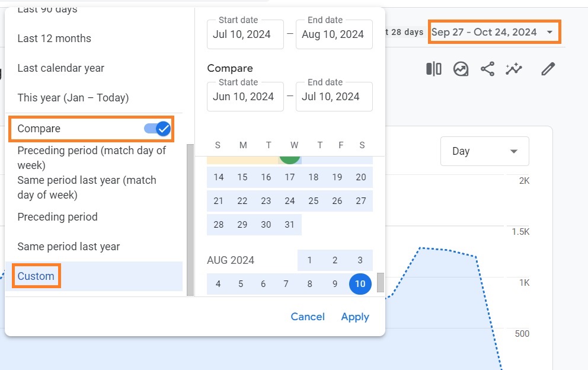Select Last 12 months preset

pos(54,38)
